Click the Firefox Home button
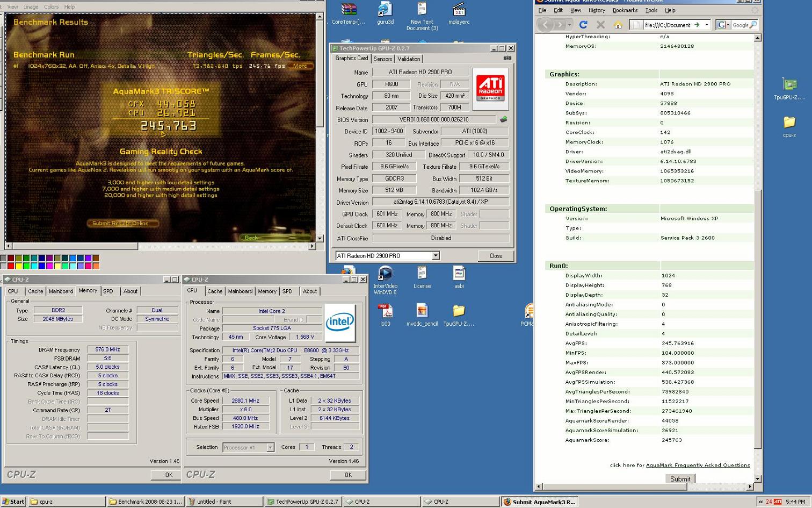812x508 pixels. click(618, 25)
